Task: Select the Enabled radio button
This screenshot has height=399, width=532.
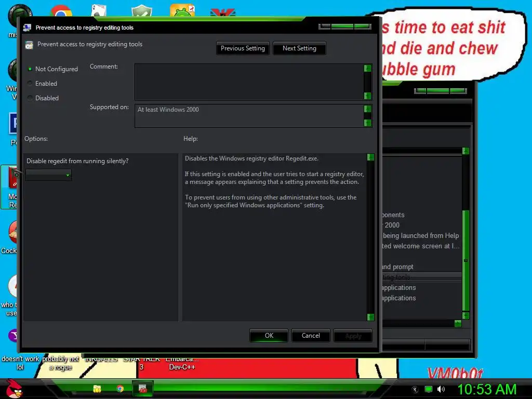Action: click(x=30, y=84)
